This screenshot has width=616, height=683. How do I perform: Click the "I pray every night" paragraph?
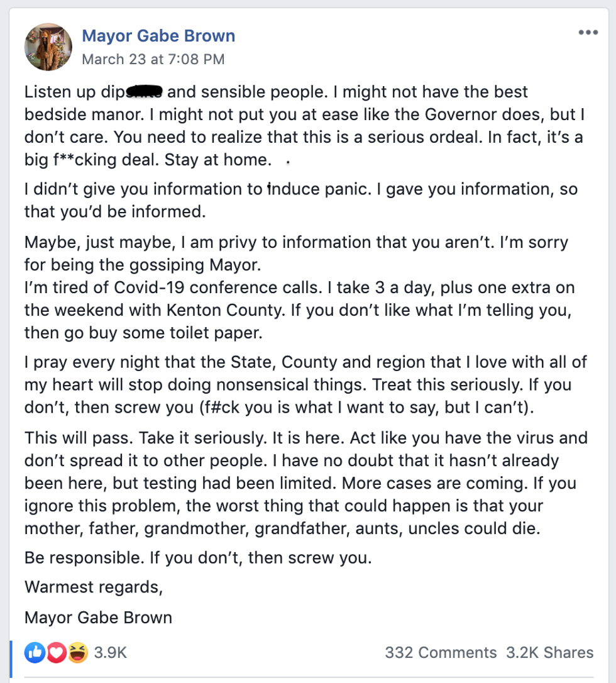(x=305, y=384)
